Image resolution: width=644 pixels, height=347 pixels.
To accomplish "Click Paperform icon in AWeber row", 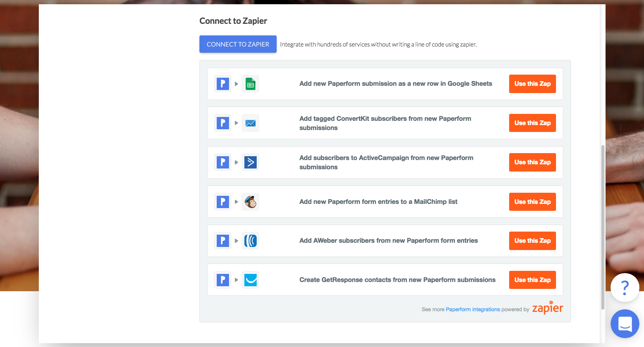I will (222, 241).
